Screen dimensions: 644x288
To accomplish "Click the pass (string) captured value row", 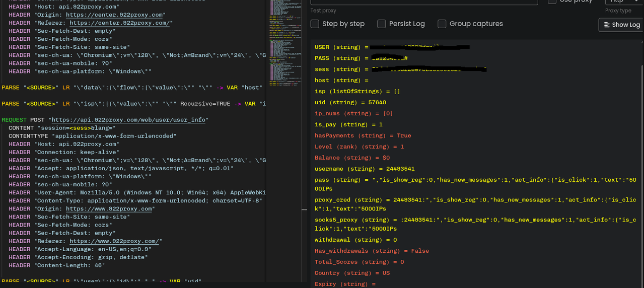I will (x=476, y=184).
